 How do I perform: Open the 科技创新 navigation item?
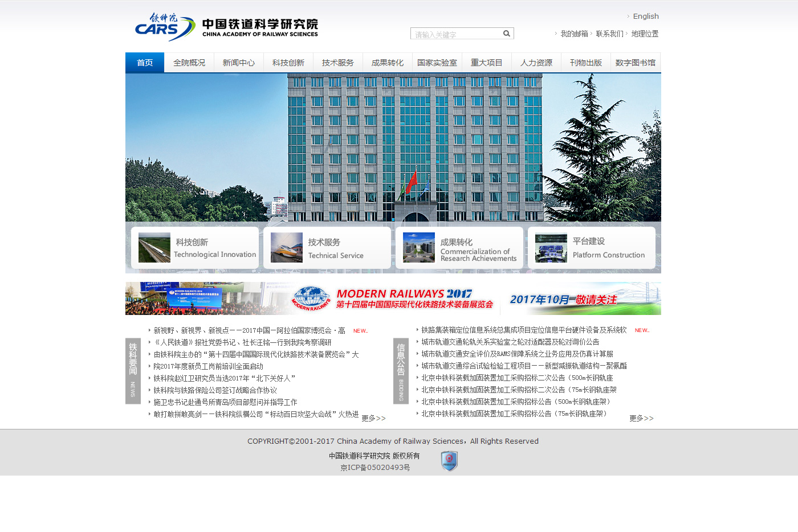tap(288, 63)
